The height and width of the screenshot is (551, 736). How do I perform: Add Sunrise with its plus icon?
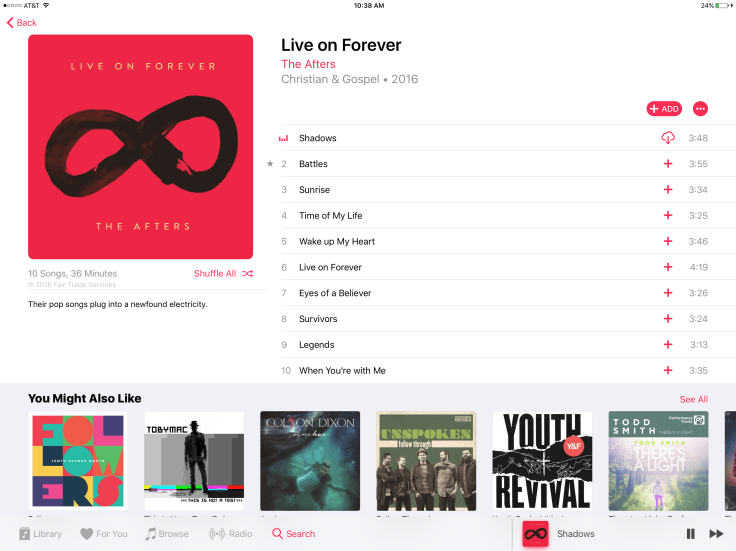click(x=667, y=190)
